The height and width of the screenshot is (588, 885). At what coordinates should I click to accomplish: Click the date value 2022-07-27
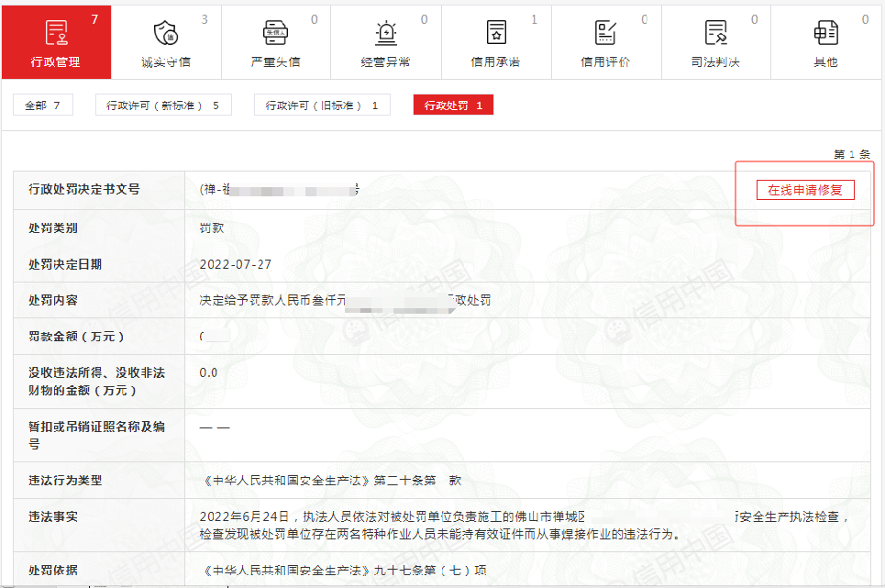(x=236, y=264)
